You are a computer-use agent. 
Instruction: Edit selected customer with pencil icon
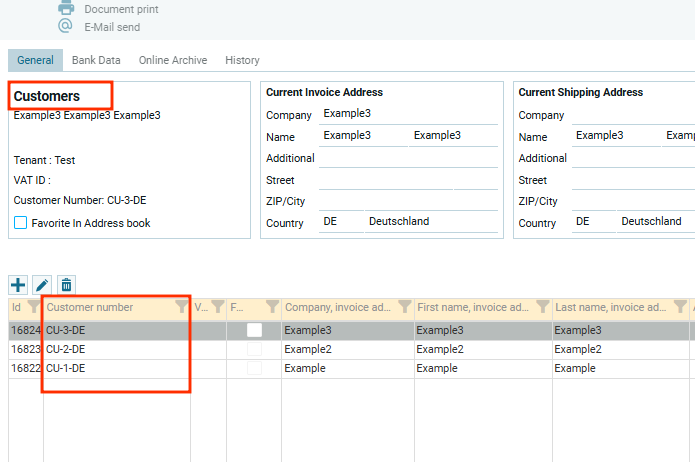pos(42,286)
